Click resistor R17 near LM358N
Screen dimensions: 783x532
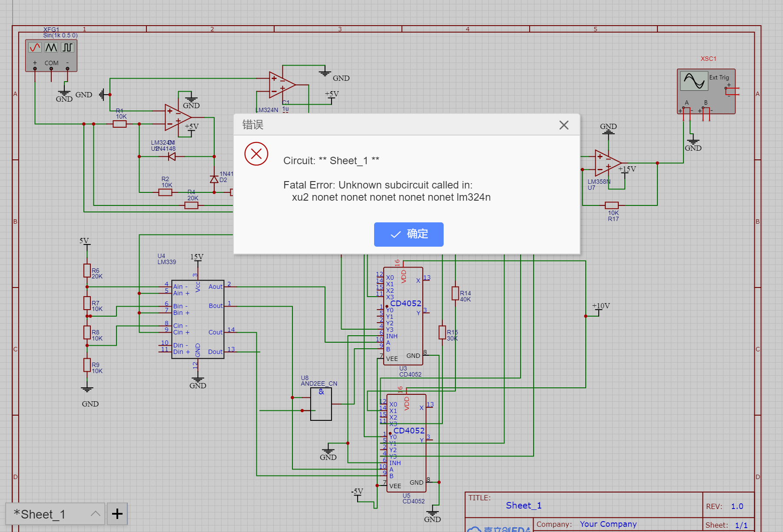pos(612,205)
